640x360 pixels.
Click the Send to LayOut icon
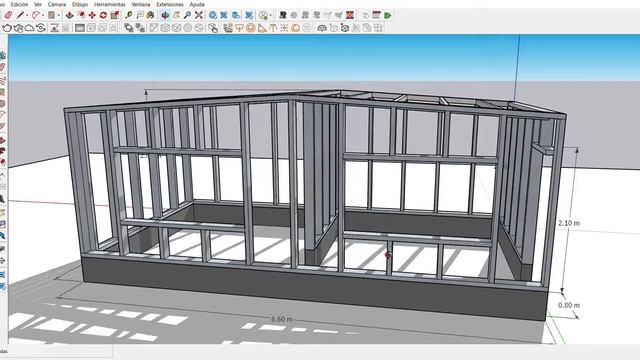coord(236,16)
